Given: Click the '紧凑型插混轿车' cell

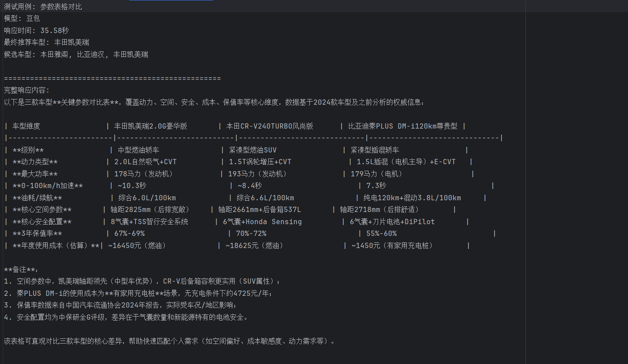Looking at the screenshot, I should click(375, 150).
